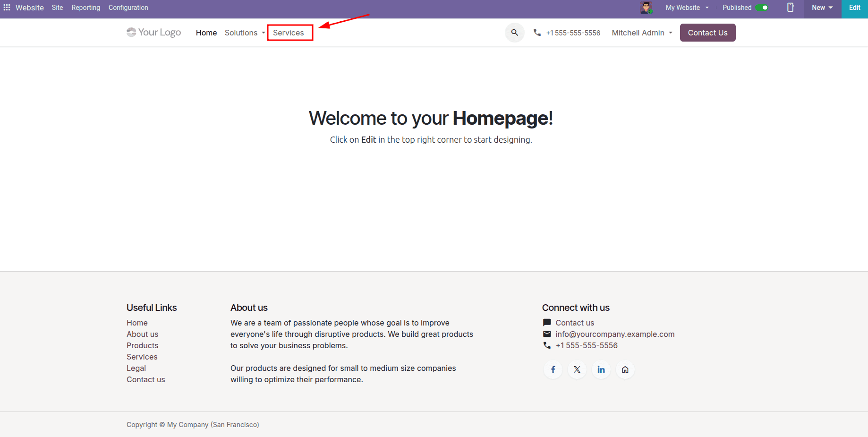Open the Services nav item
The height and width of the screenshot is (437, 868).
289,33
